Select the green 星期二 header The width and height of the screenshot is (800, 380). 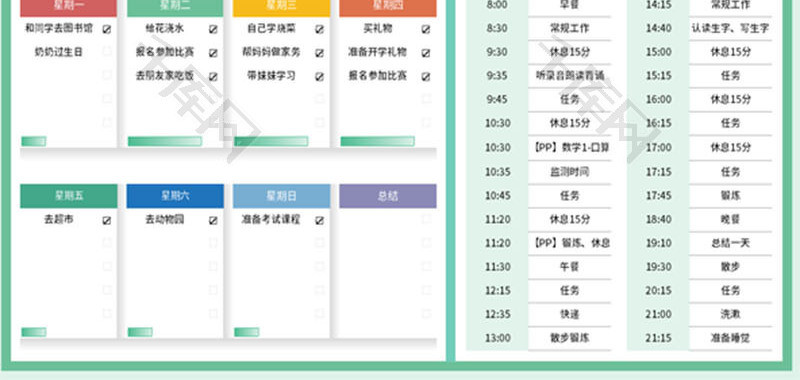(175, 8)
